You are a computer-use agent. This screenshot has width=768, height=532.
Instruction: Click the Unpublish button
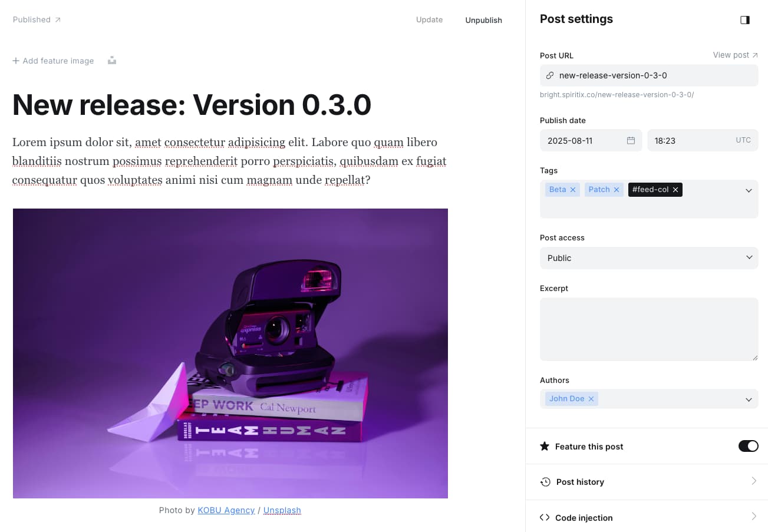pyautogui.click(x=483, y=20)
